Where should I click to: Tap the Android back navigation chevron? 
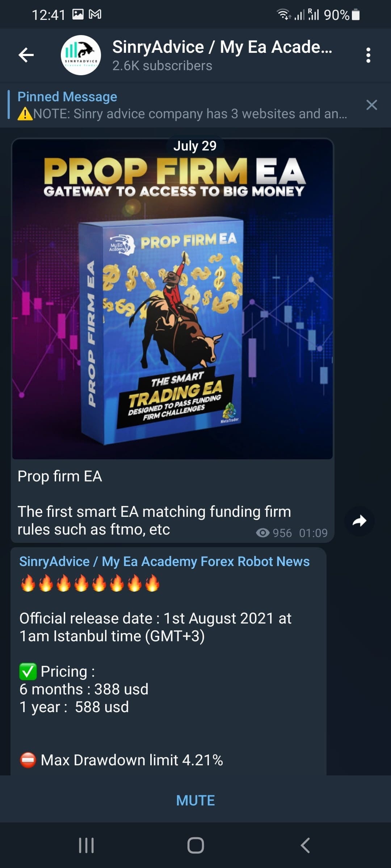(x=305, y=845)
